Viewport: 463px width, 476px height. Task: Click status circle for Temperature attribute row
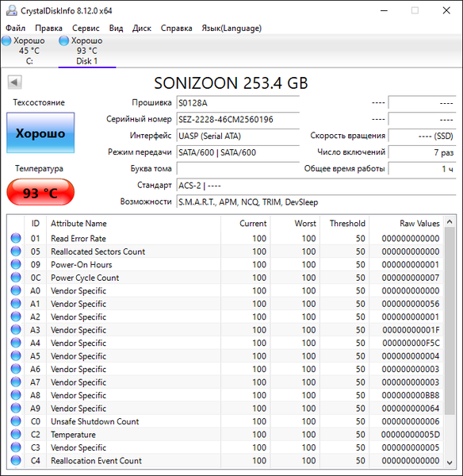[x=16, y=435]
